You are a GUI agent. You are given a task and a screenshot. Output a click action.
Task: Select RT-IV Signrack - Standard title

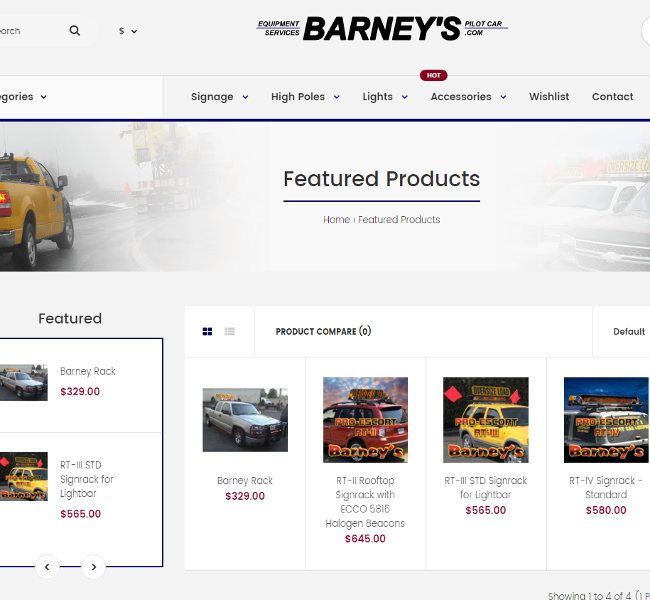coord(606,487)
